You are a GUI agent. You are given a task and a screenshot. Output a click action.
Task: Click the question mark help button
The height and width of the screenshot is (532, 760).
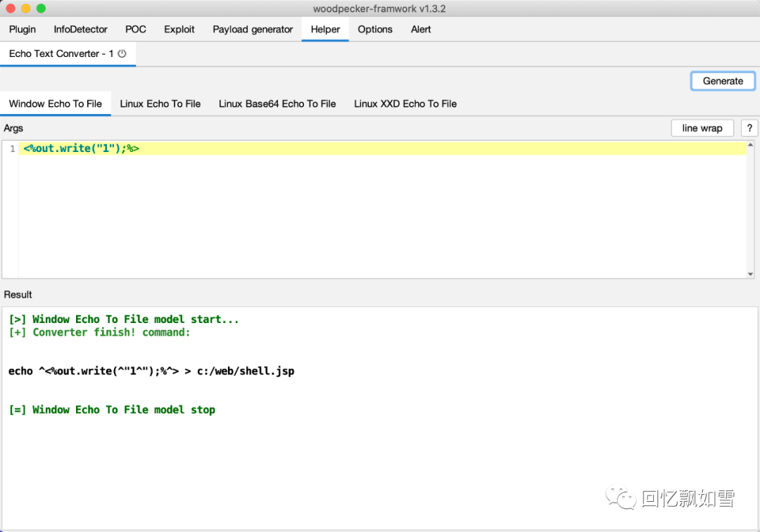pos(749,128)
